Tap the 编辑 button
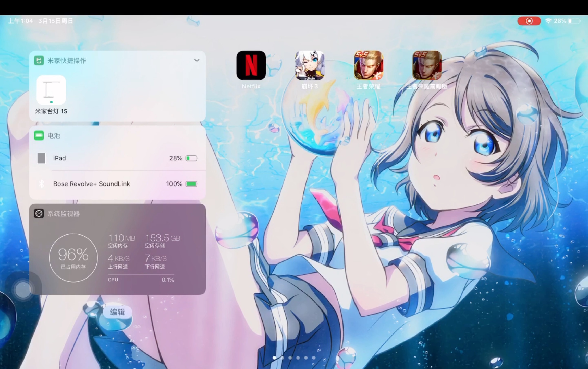This screenshot has width=588, height=369. (117, 312)
